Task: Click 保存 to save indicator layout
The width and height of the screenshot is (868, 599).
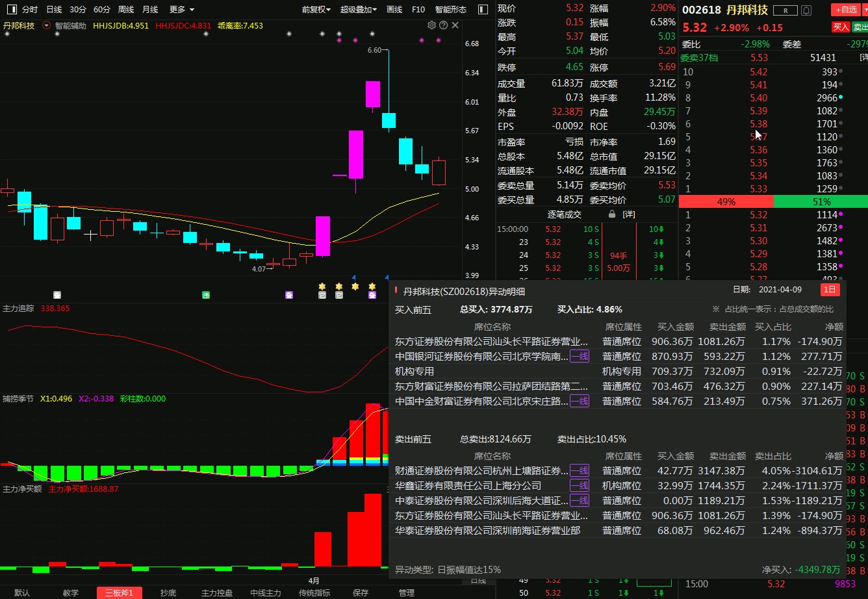Action: 361,593
